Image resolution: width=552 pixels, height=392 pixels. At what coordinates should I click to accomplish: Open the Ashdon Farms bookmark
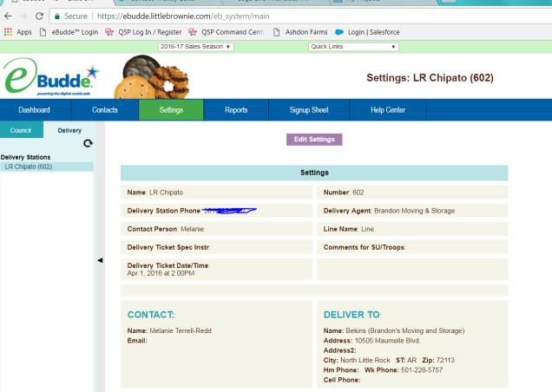click(x=300, y=32)
